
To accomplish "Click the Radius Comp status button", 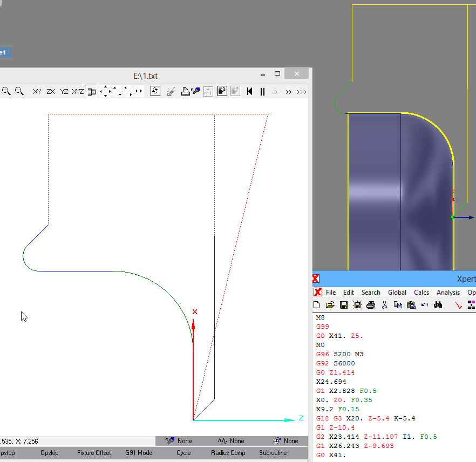I will click(x=227, y=453).
